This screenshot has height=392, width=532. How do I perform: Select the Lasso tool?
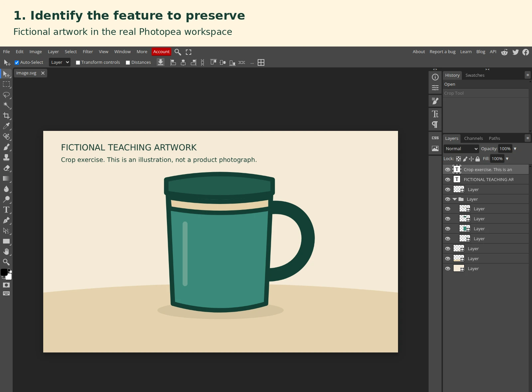(x=6, y=95)
